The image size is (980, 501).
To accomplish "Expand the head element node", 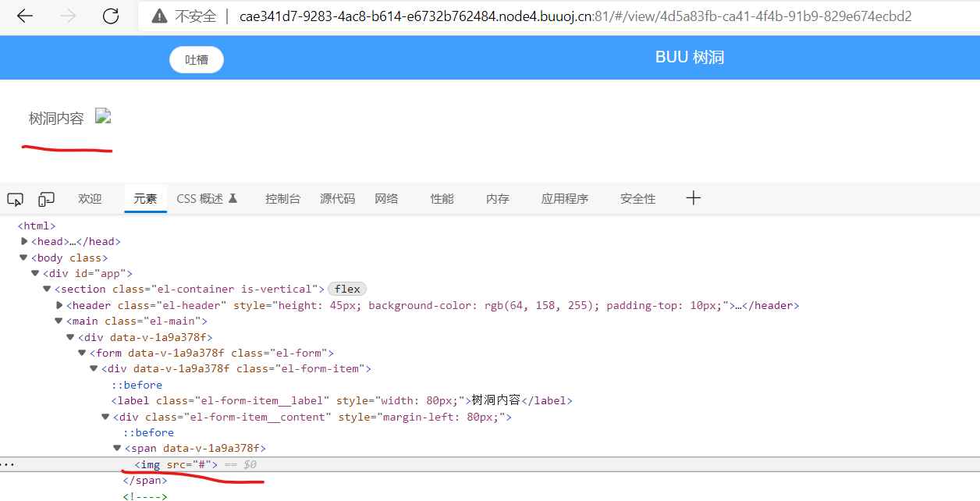I will point(24,241).
